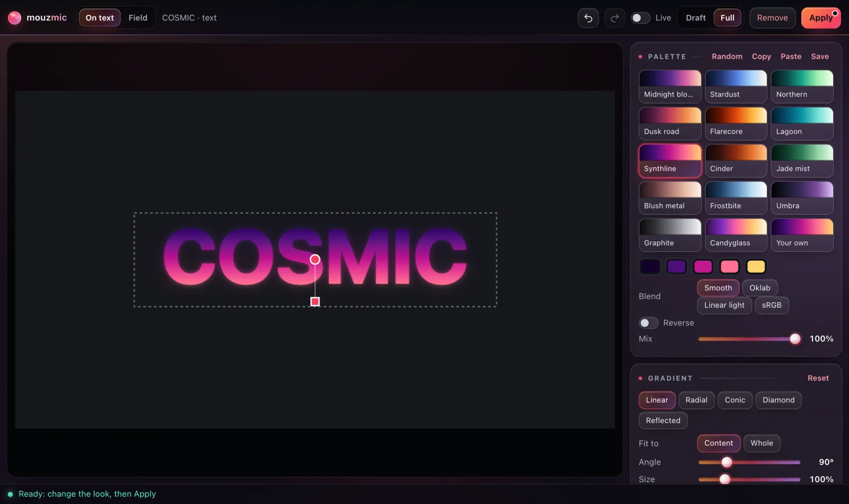The height and width of the screenshot is (504, 849).
Task: Select sRGB blend mode
Action: tap(772, 305)
